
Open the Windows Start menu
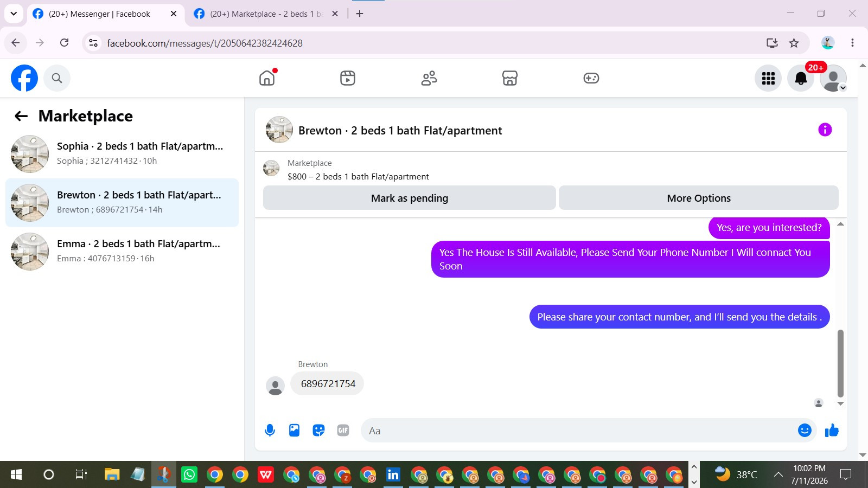click(16, 475)
